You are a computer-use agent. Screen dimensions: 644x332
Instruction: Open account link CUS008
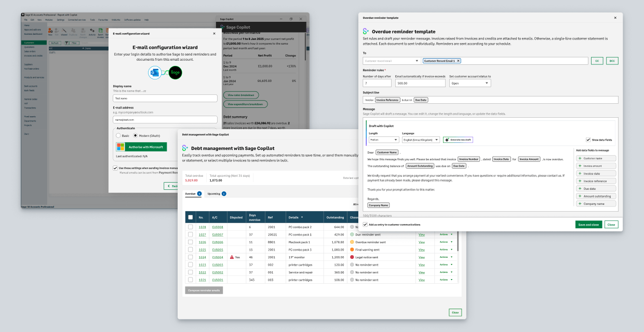click(x=217, y=227)
